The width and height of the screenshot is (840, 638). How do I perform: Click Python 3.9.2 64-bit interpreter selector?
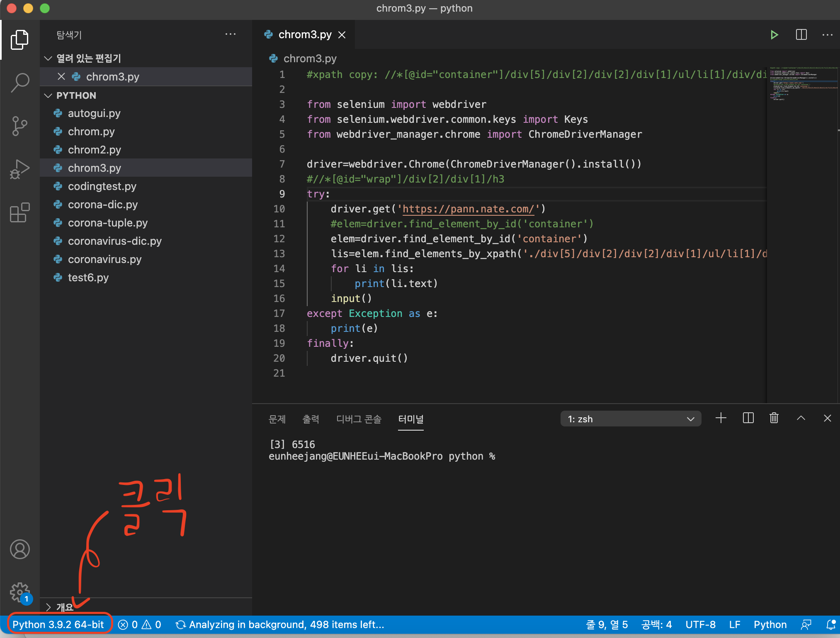click(x=58, y=625)
